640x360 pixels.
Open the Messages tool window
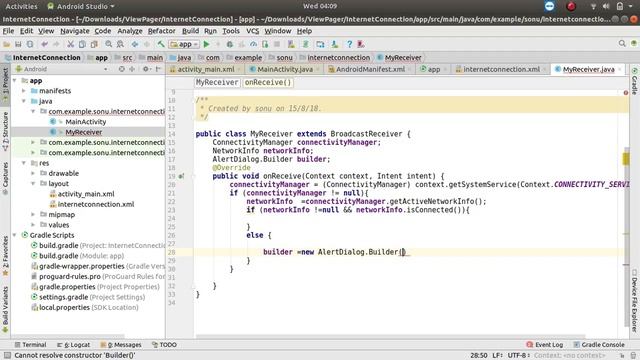tap(121, 345)
